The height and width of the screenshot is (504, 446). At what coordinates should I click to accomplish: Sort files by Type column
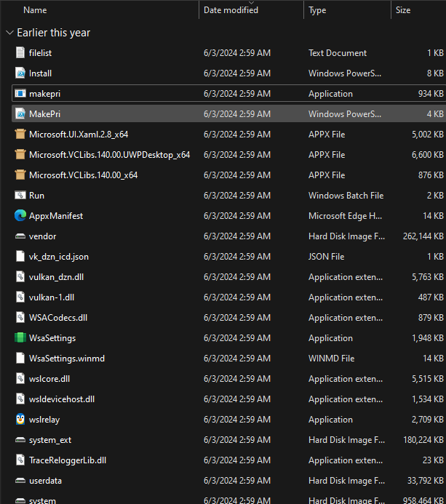coord(317,10)
